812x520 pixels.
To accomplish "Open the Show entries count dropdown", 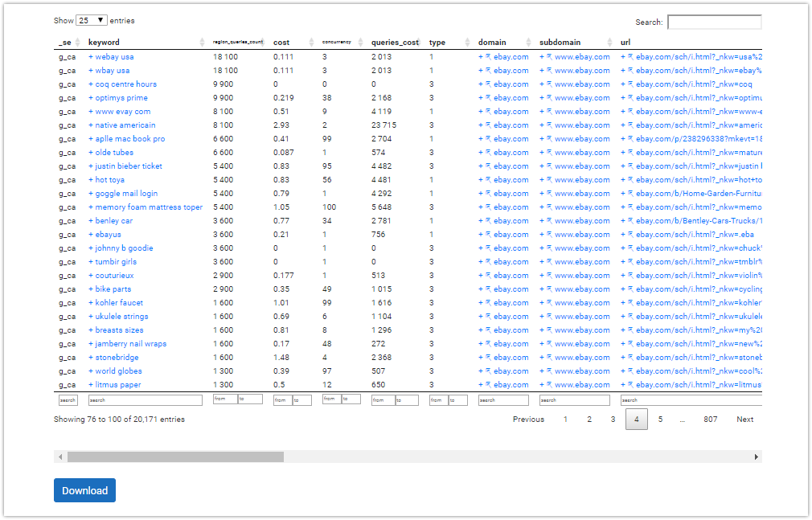I will tap(92, 20).
